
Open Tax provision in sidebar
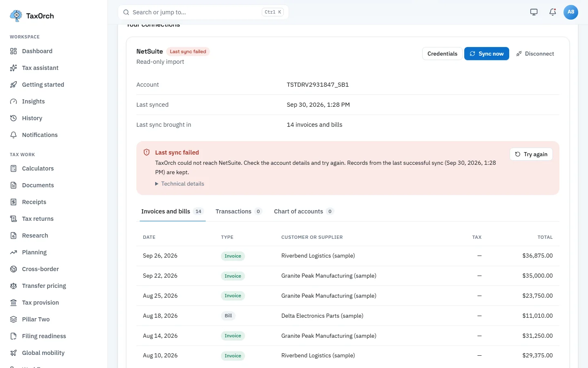tap(40, 303)
